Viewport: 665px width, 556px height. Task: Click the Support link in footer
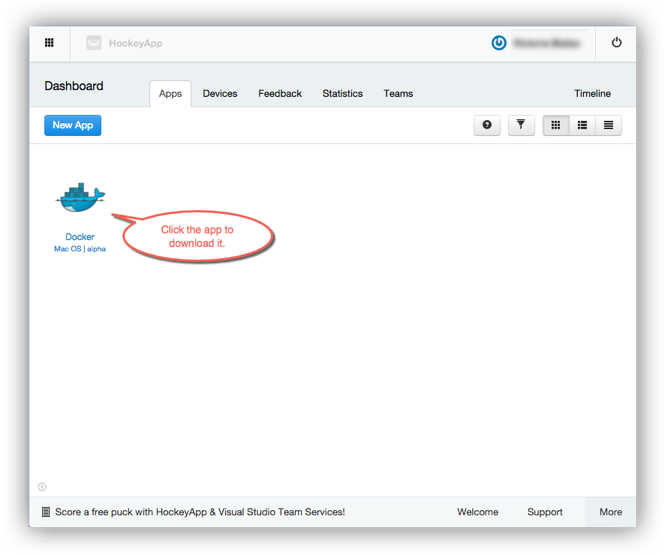[545, 512]
